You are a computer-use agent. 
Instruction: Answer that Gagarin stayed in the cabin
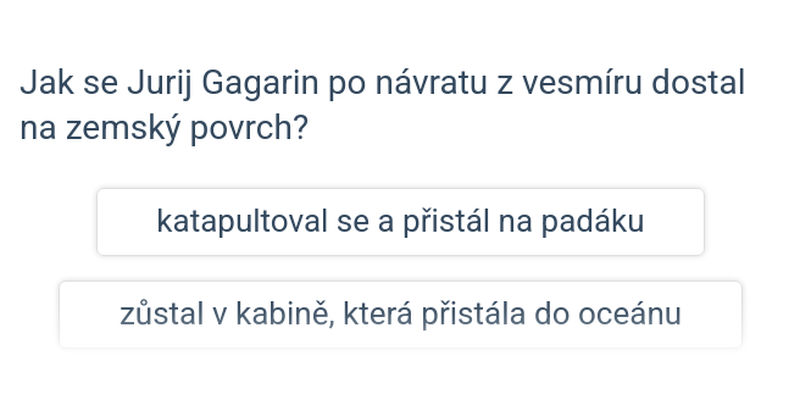click(x=401, y=314)
